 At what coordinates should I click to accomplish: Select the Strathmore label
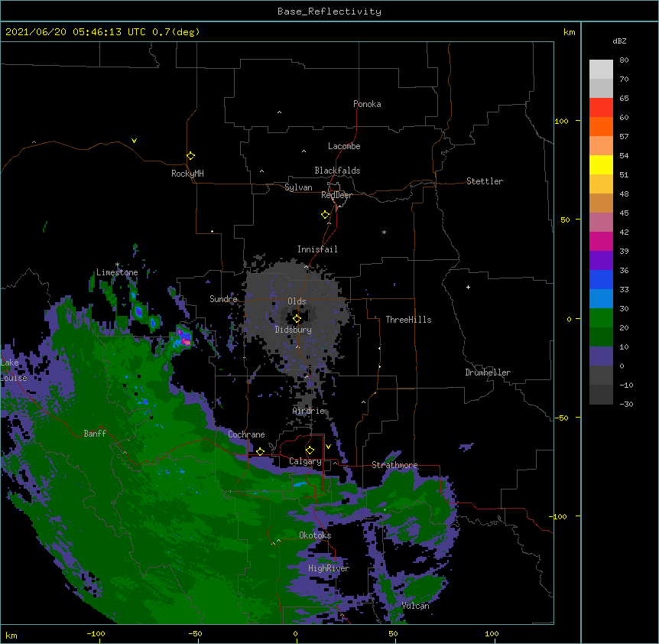point(394,465)
